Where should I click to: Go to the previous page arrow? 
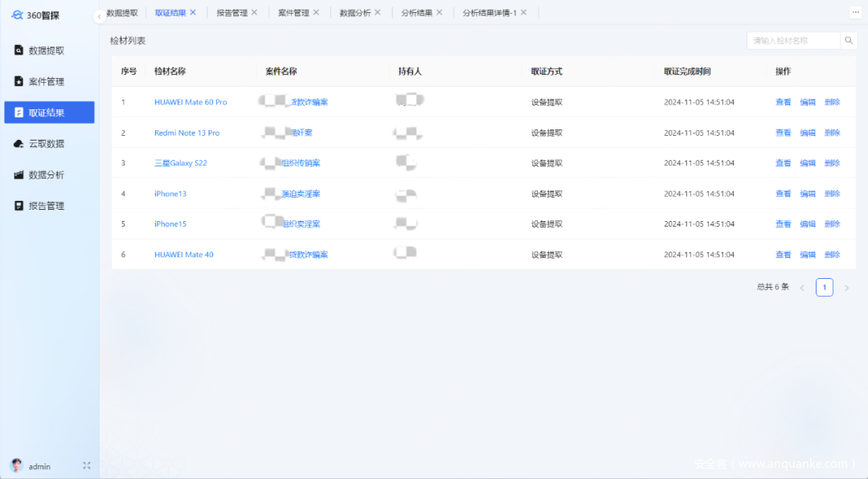801,288
